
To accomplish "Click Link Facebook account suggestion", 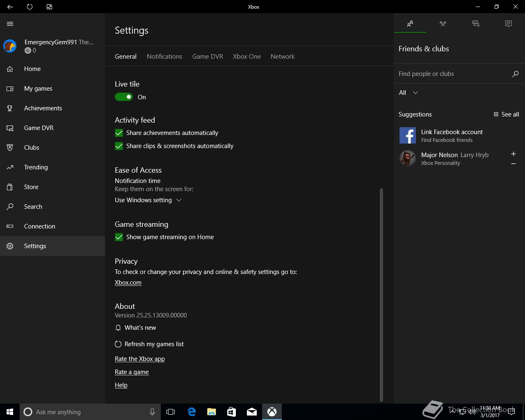I will [x=459, y=135].
